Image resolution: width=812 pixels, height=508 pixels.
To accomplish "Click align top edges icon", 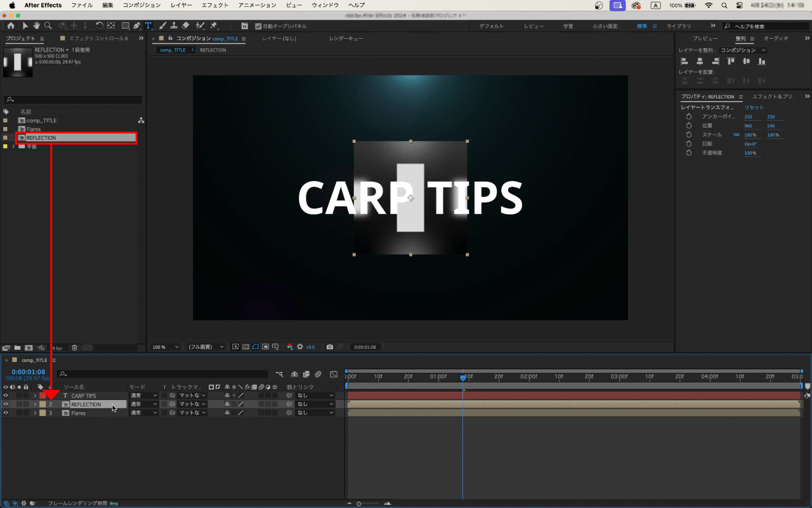I will click(x=731, y=61).
